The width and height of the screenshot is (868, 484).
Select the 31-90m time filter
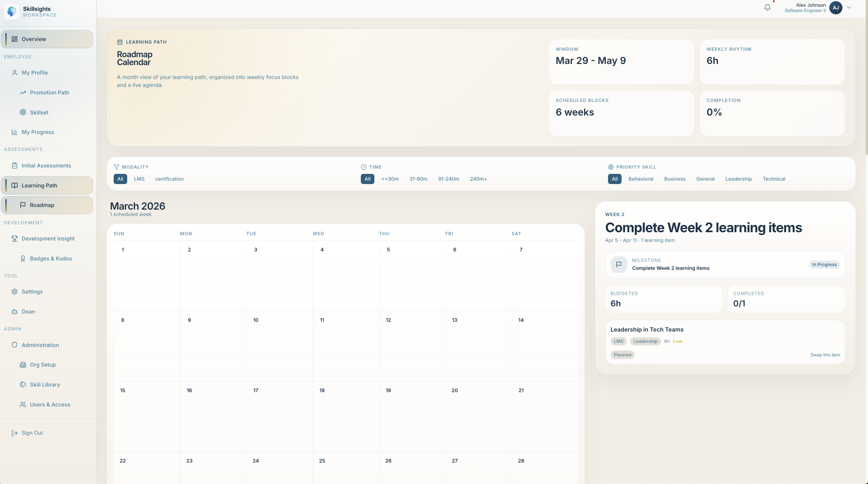(418, 179)
